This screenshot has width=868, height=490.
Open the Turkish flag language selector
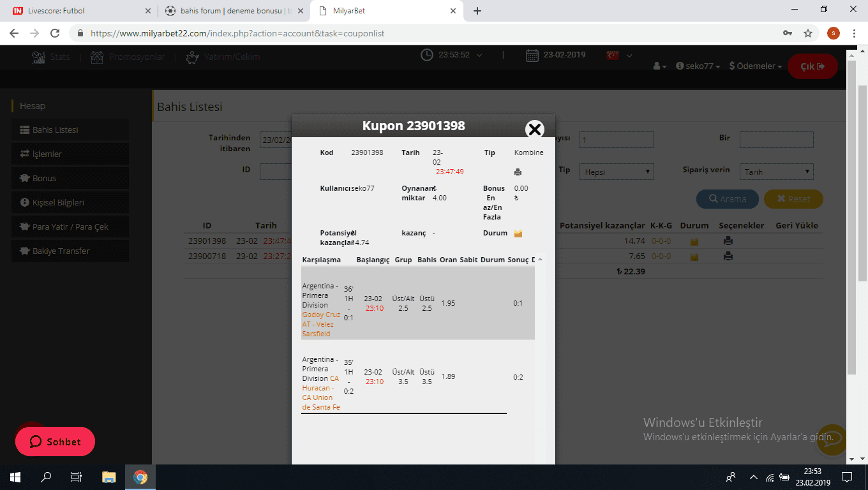coord(619,55)
